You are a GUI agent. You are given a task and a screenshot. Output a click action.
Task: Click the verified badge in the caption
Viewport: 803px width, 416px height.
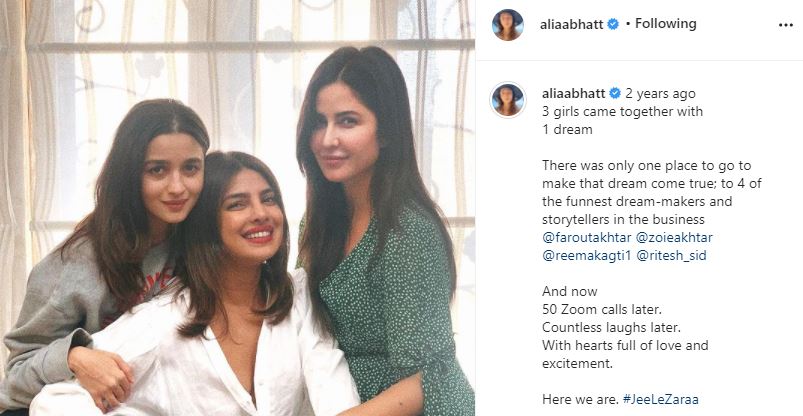point(615,93)
